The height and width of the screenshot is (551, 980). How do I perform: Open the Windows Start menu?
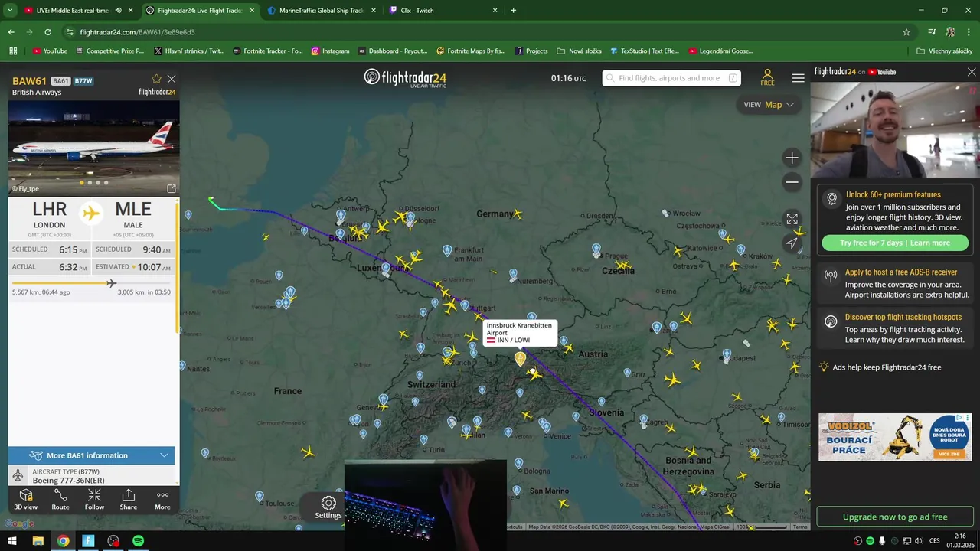13,541
